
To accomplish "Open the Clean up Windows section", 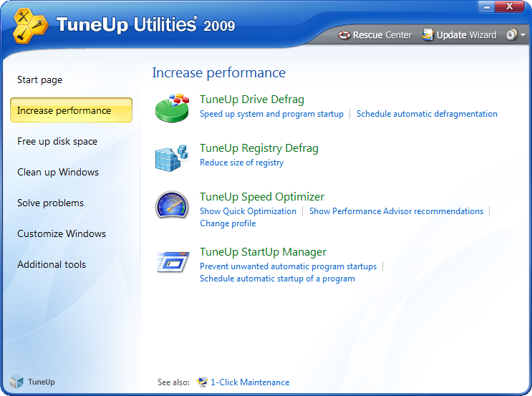I will click(58, 172).
